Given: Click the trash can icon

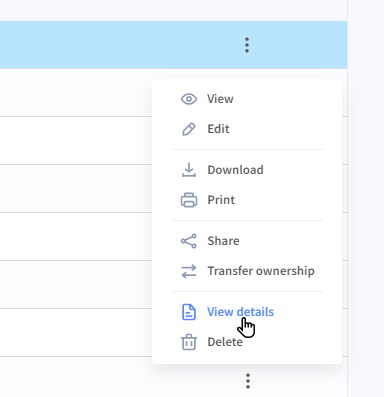Looking at the screenshot, I should (x=189, y=342).
